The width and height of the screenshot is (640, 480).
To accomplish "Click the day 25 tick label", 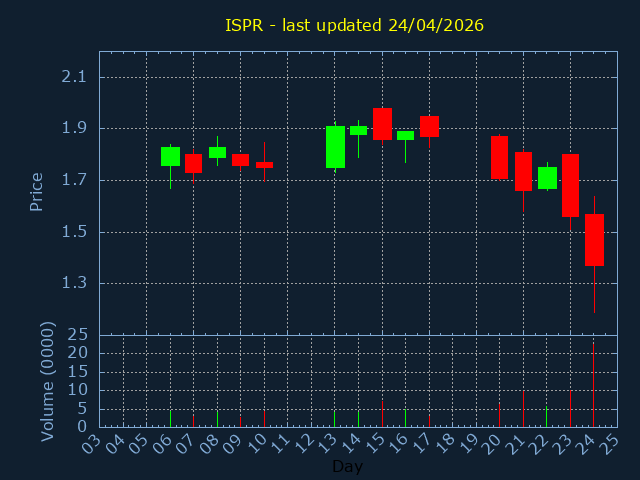I will [x=610, y=444].
